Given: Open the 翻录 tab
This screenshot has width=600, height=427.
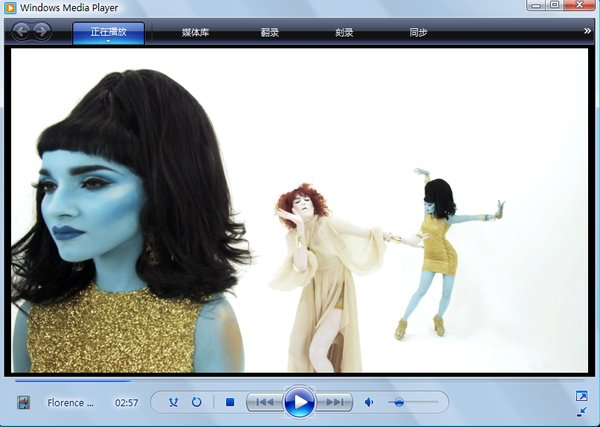Looking at the screenshot, I should coord(270,33).
